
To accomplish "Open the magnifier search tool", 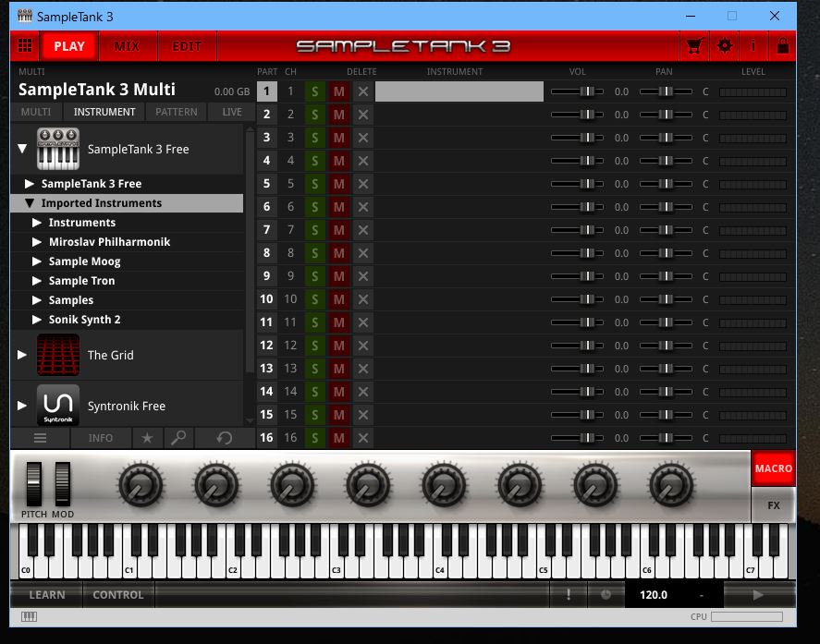I will point(178,438).
